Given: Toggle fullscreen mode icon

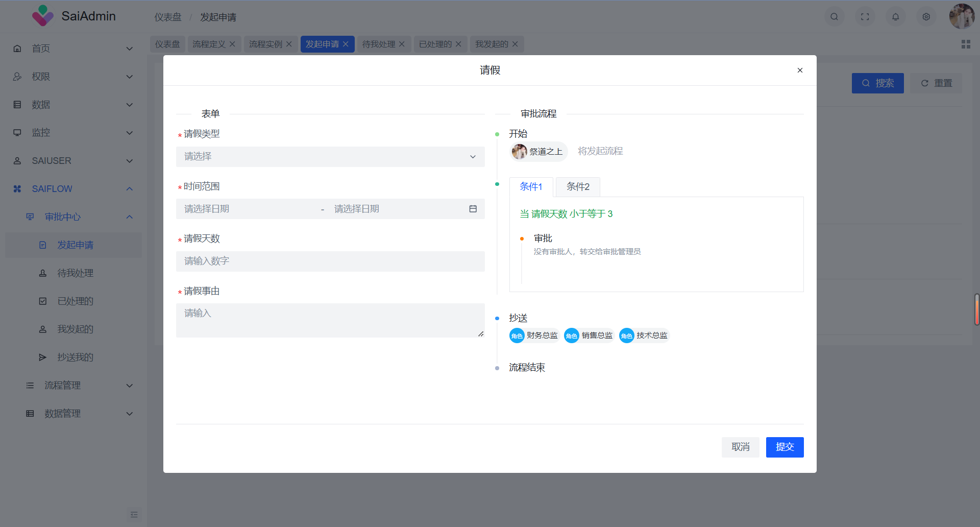Looking at the screenshot, I should [865, 17].
